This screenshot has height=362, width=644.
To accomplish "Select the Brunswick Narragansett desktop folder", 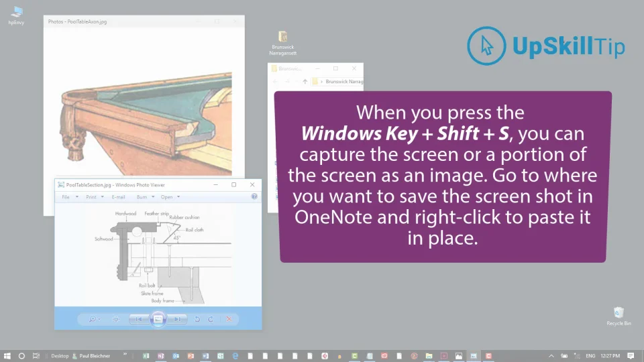I will (x=282, y=43).
